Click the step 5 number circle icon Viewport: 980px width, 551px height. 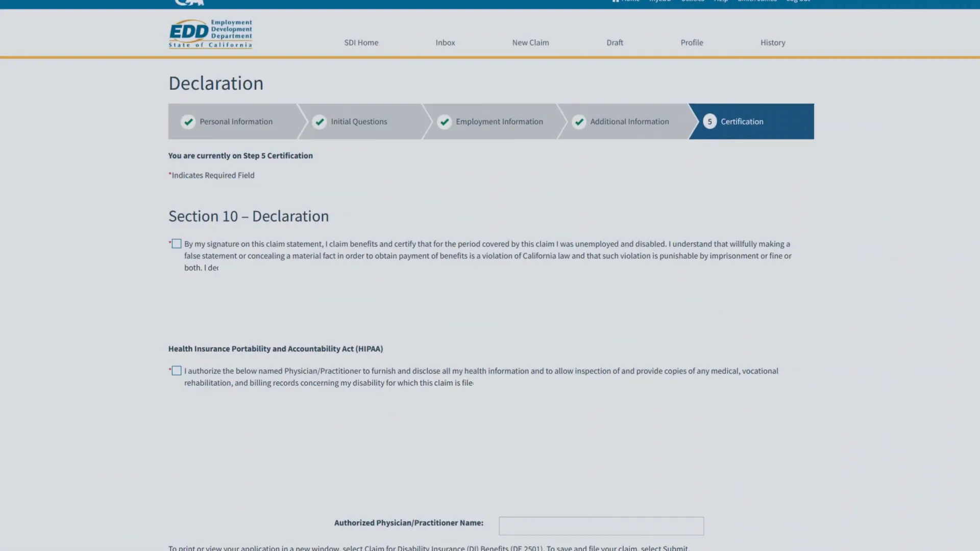tap(709, 121)
